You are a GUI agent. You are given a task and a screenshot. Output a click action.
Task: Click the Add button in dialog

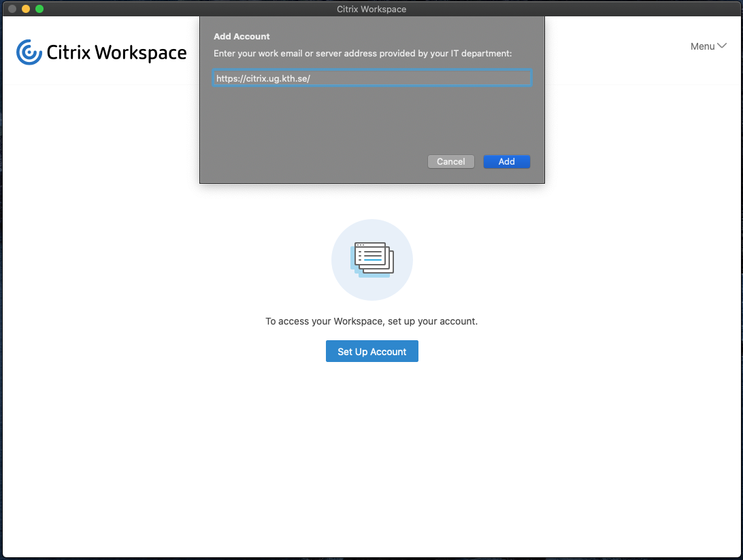tap(506, 161)
